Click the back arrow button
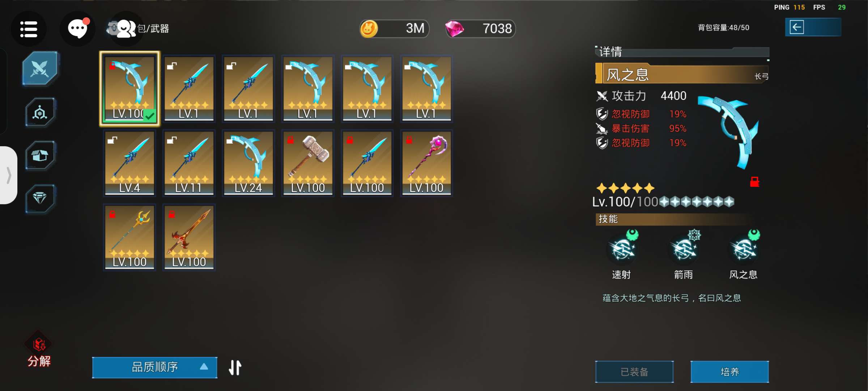 tap(813, 27)
